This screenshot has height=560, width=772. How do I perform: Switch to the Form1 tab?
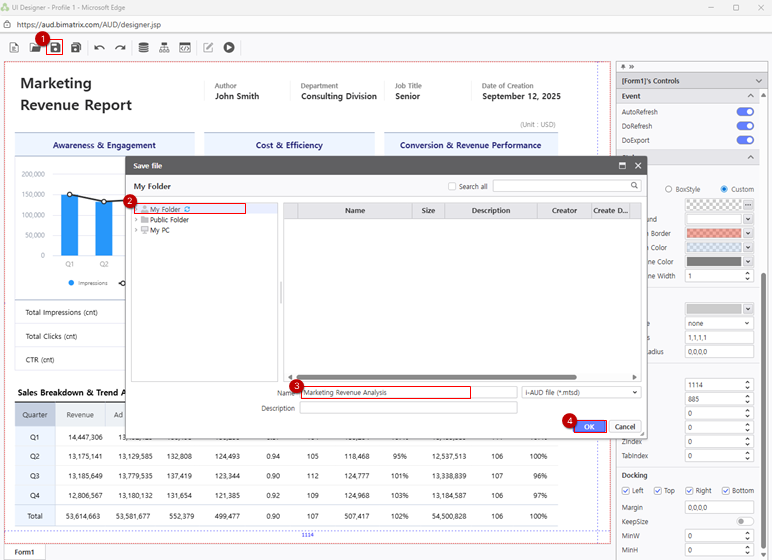tap(24, 552)
